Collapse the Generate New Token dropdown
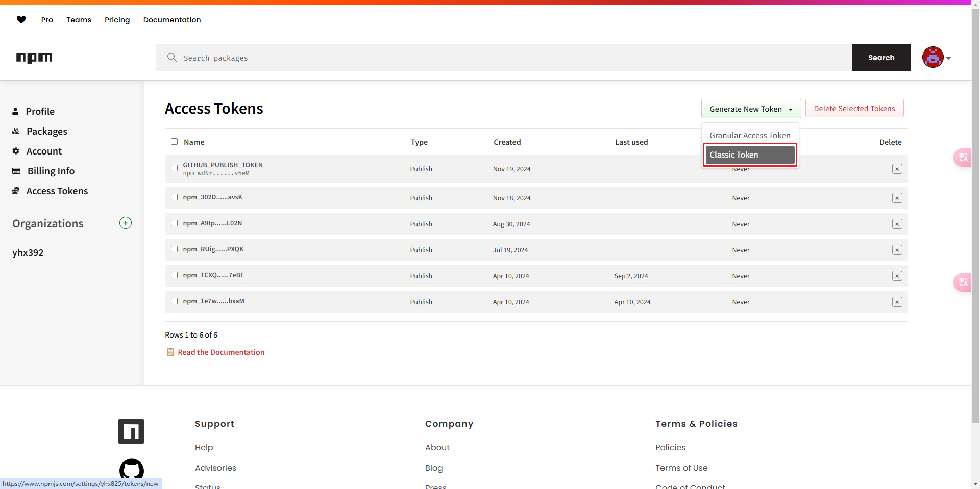The height and width of the screenshot is (489, 980). pos(750,109)
